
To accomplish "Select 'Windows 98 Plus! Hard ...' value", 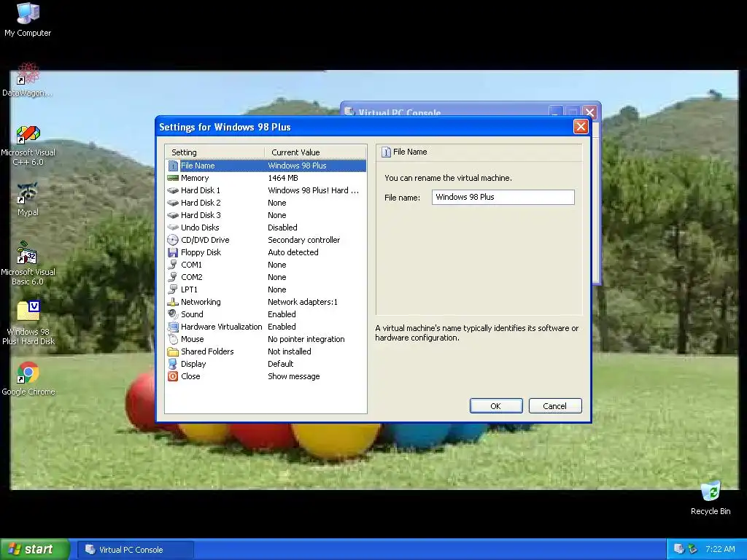I will click(x=313, y=190).
